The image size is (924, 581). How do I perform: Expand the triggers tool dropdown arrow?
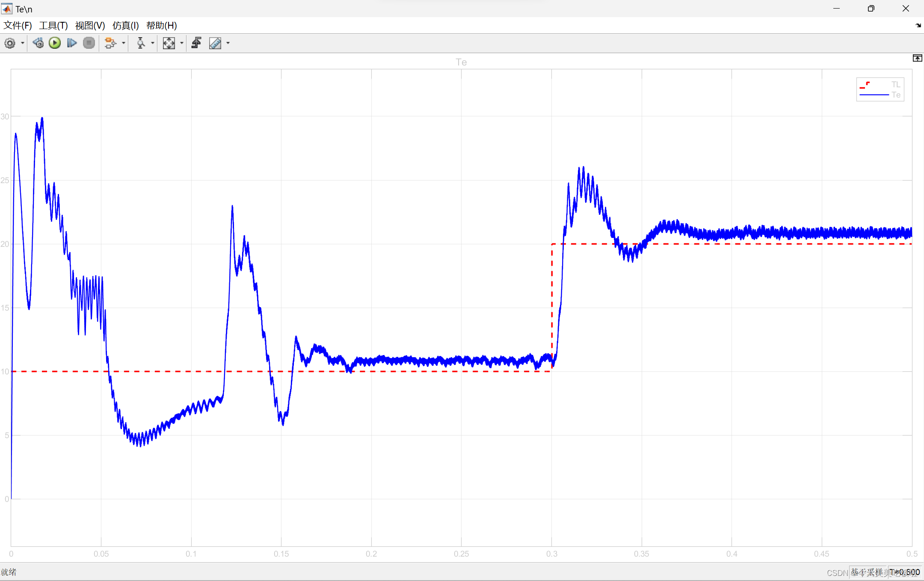click(153, 43)
